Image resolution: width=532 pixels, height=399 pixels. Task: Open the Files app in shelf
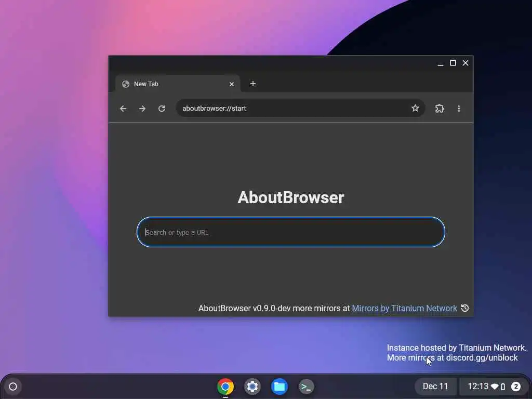[x=279, y=387]
